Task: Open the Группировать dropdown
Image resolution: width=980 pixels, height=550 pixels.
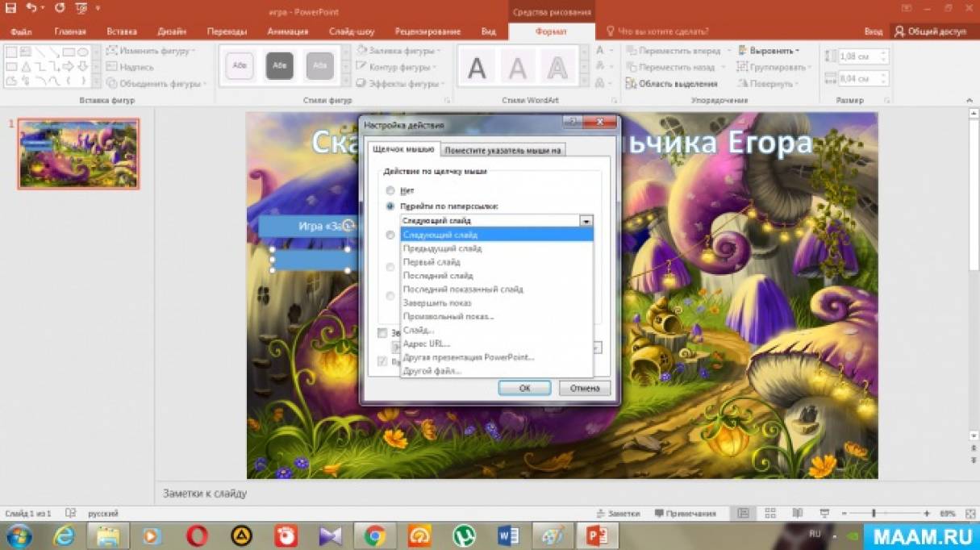Action: [773, 67]
